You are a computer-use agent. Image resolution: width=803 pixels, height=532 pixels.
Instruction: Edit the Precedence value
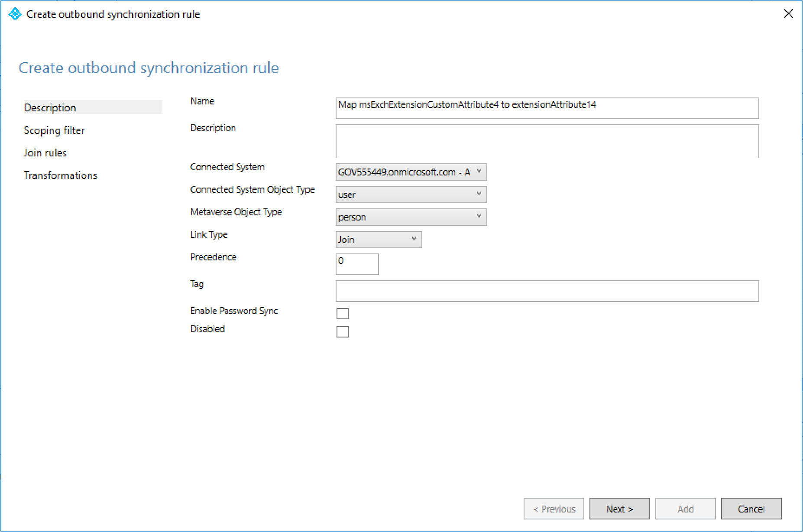coord(357,264)
